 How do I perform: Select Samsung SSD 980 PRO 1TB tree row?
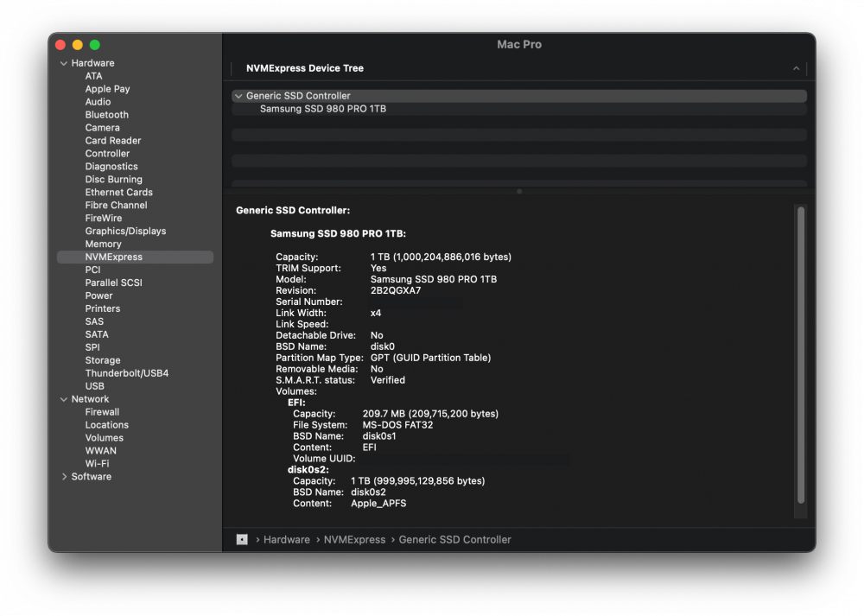(519, 109)
